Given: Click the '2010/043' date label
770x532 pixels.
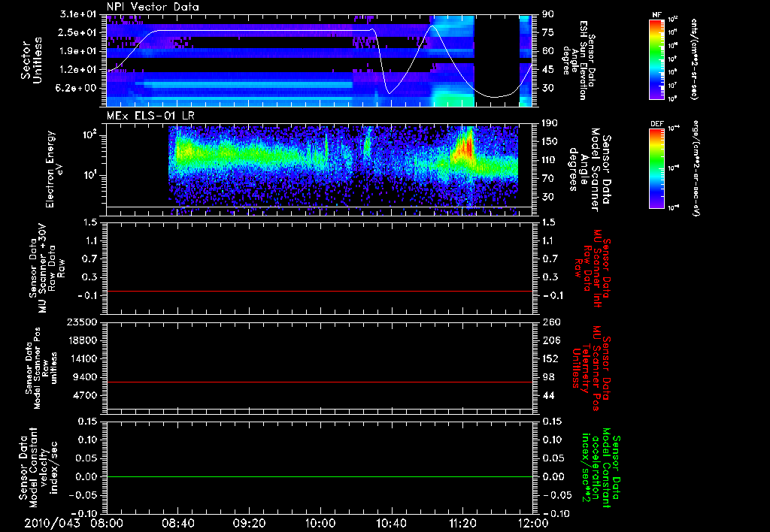Looking at the screenshot, I should [x=52, y=523].
